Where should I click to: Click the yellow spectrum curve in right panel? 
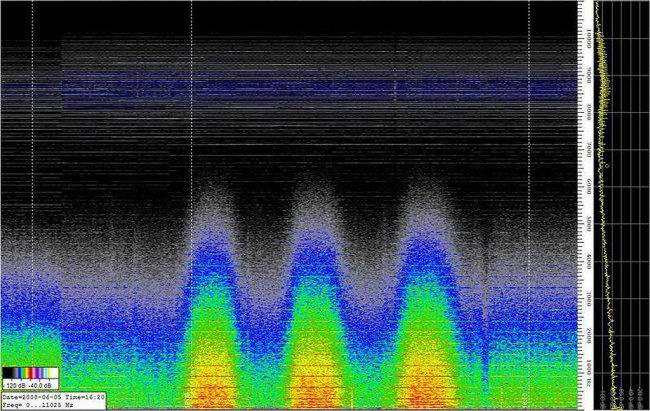point(603,60)
